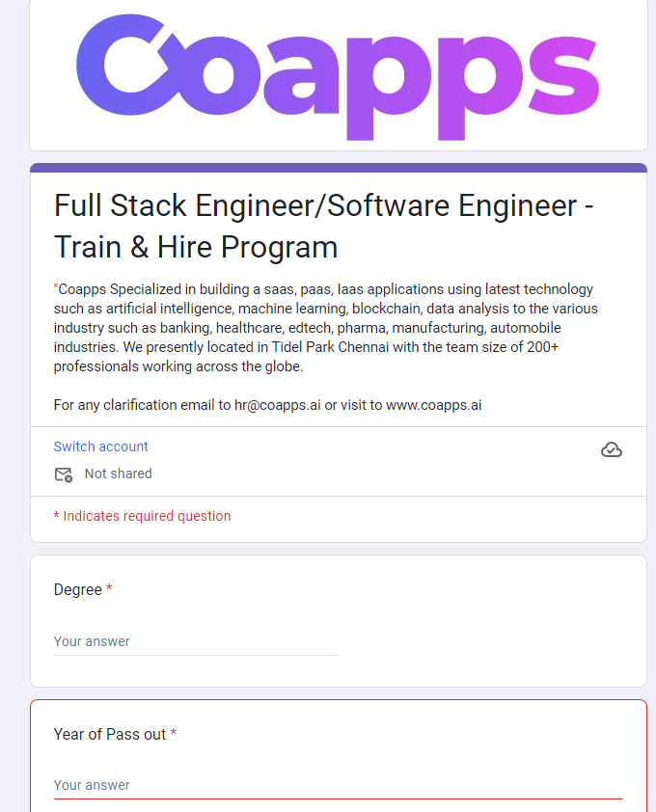Click the 'Full Stack Engineer/Software Engineer' title line
Viewport: 656px width, 812px height.
(324, 206)
